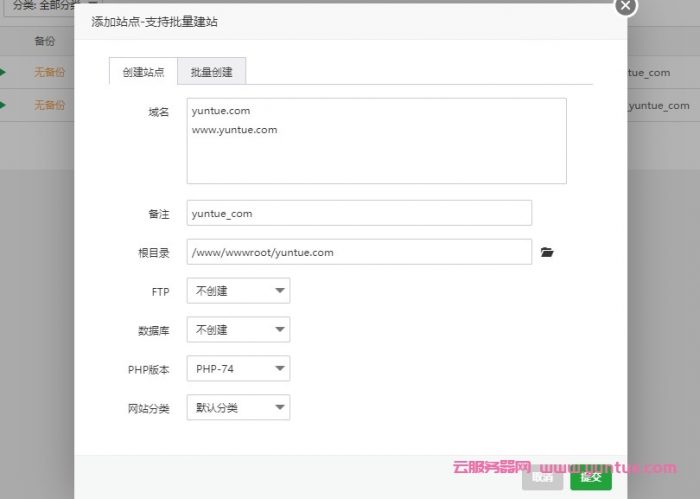Choose a PHP版本 from PHP-74 dropdown
Screen dimensions: 700x499
click(238, 369)
